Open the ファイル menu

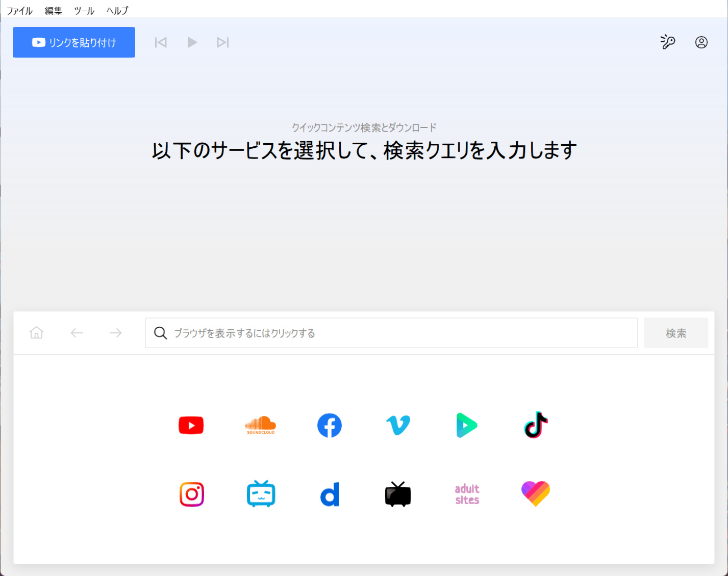click(x=19, y=11)
